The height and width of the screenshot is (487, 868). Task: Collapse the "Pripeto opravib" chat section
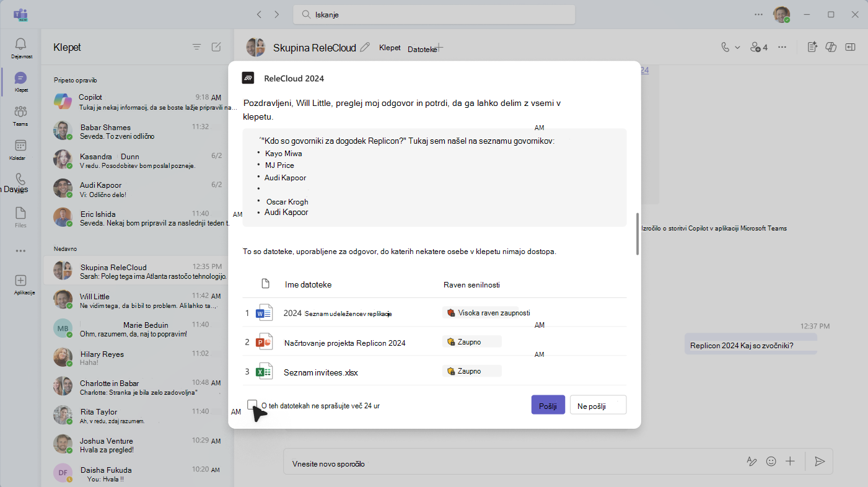(76, 80)
